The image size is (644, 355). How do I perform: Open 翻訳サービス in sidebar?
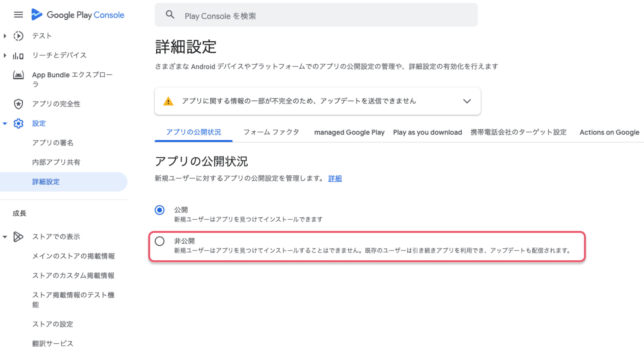click(53, 343)
